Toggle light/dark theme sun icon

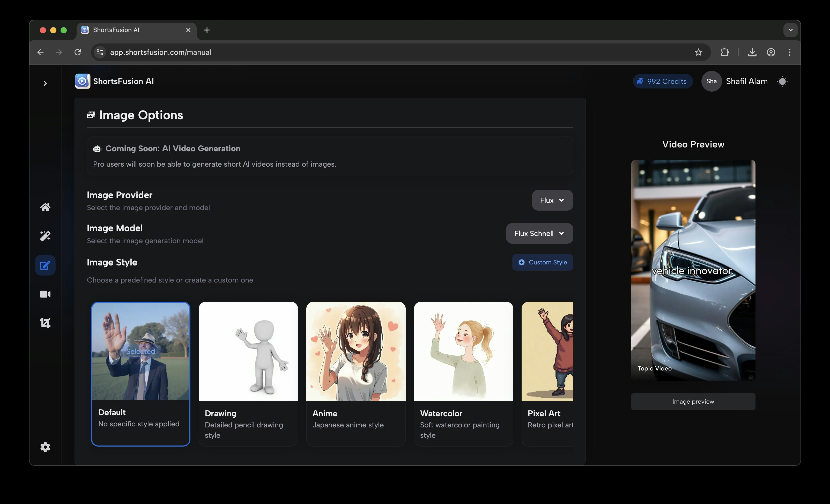coord(782,81)
